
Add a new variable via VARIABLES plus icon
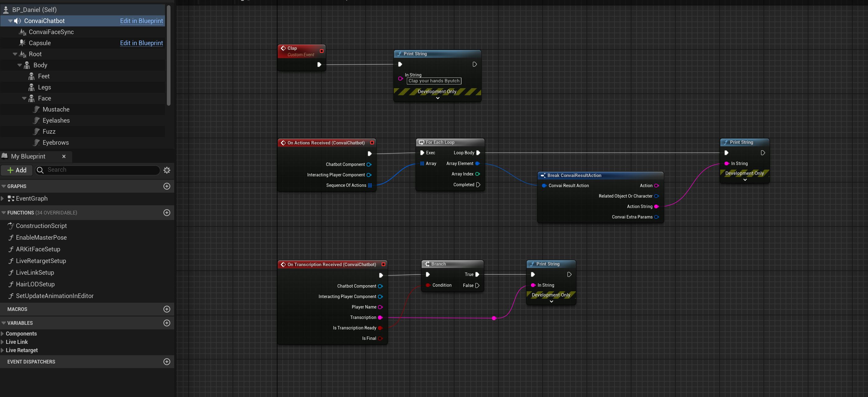pyautogui.click(x=167, y=323)
